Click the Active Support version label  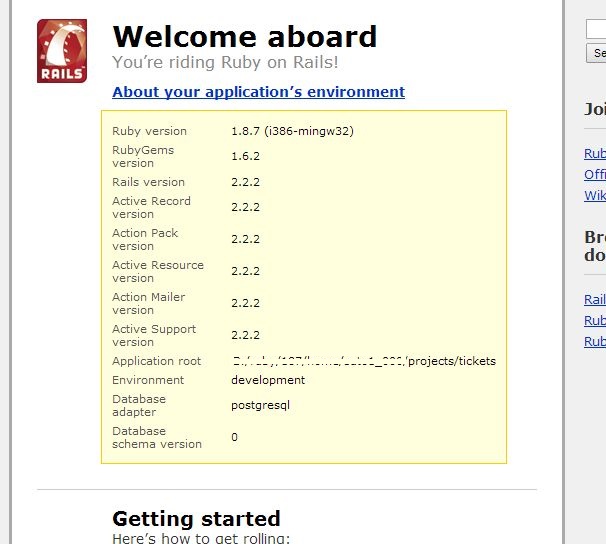(154, 336)
